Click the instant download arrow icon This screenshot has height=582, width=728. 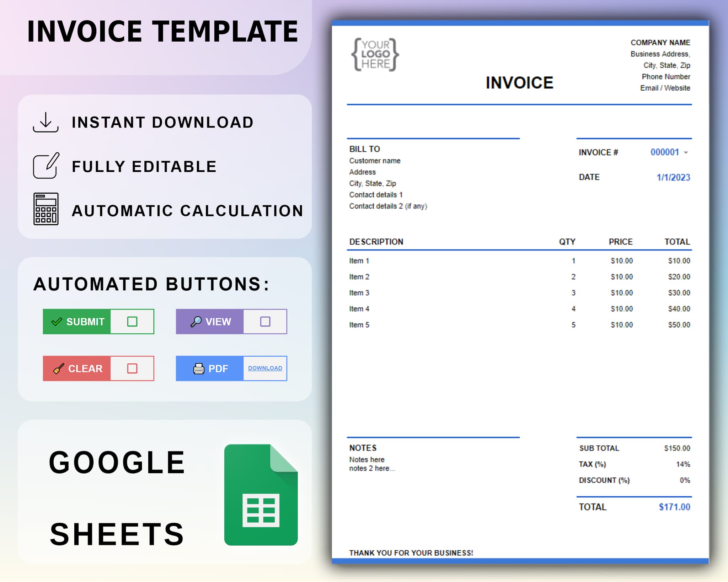pos(45,123)
